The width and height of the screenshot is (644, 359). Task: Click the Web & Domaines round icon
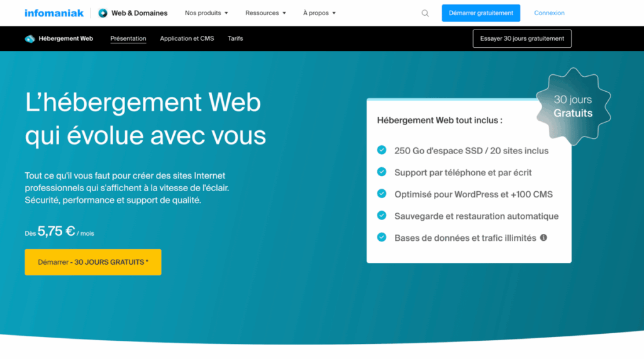point(103,13)
